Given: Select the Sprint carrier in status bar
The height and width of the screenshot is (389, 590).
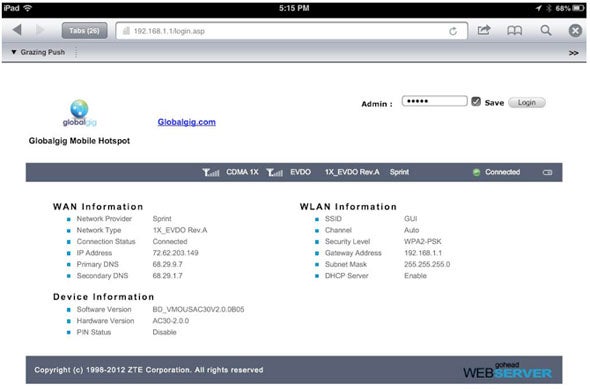Looking at the screenshot, I should 399,172.
